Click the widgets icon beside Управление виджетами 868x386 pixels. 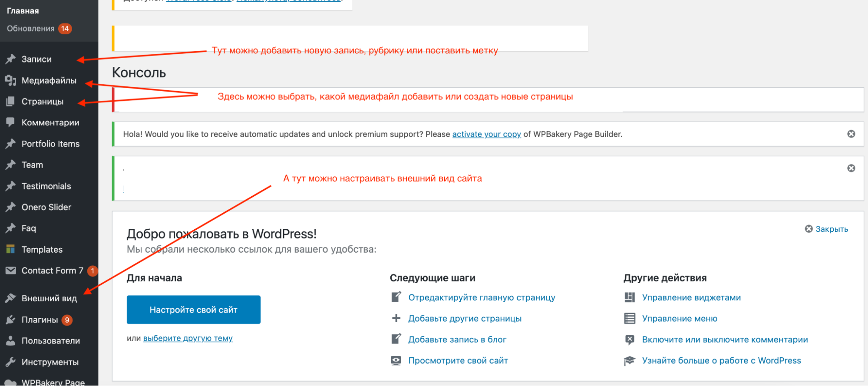(630, 297)
